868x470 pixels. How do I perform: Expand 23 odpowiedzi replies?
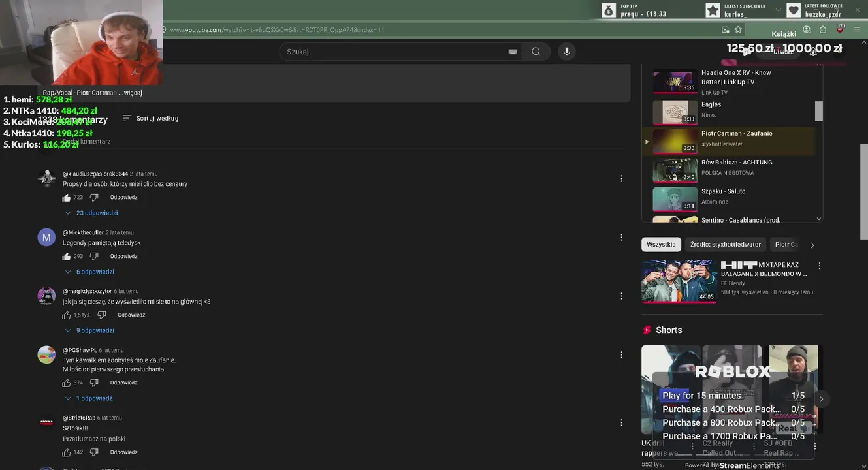click(x=91, y=213)
